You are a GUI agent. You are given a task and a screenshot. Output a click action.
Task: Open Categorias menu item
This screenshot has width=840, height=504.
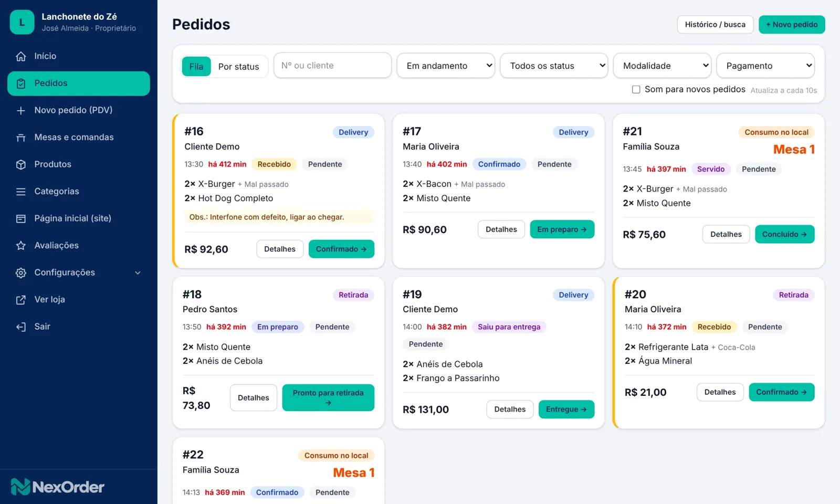(79, 192)
